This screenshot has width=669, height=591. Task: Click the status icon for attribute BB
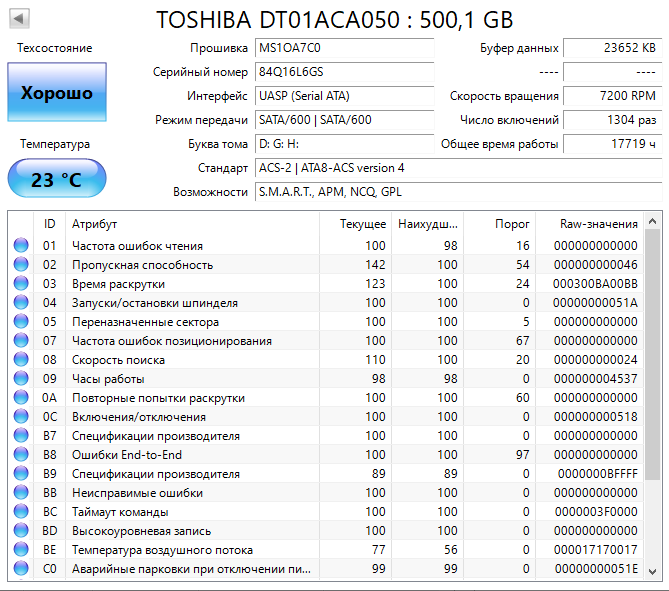pyautogui.click(x=21, y=492)
